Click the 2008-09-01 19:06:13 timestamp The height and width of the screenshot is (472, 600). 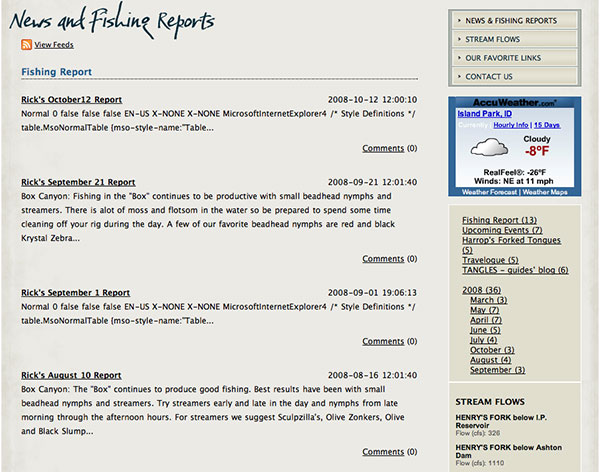tap(372, 293)
